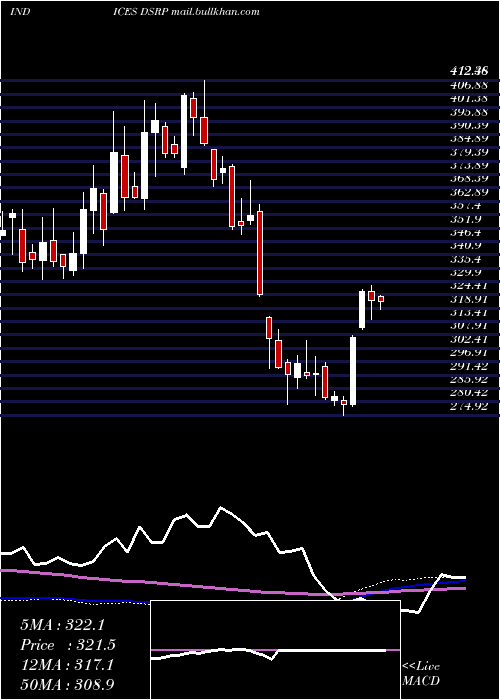Click the mail.bullkhan.com chart title text

pos(214,11)
